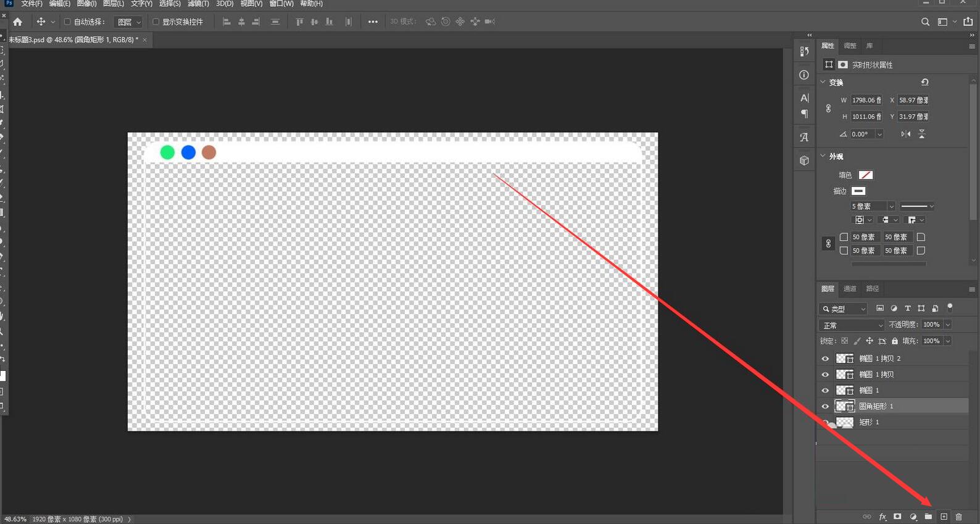This screenshot has width=980, height=524.
Task: Open the 图像(I) menu
Action: pyautogui.click(x=86, y=4)
